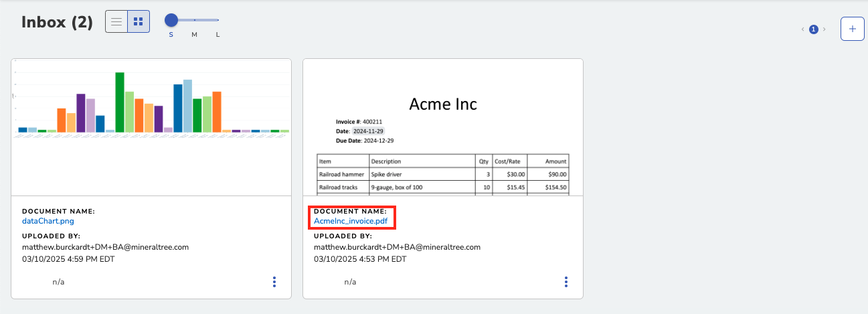Viewport: 868px width, 314px height.
Task: Click n/a on the dataChart.png card
Action: pyautogui.click(x=59, y=282)
